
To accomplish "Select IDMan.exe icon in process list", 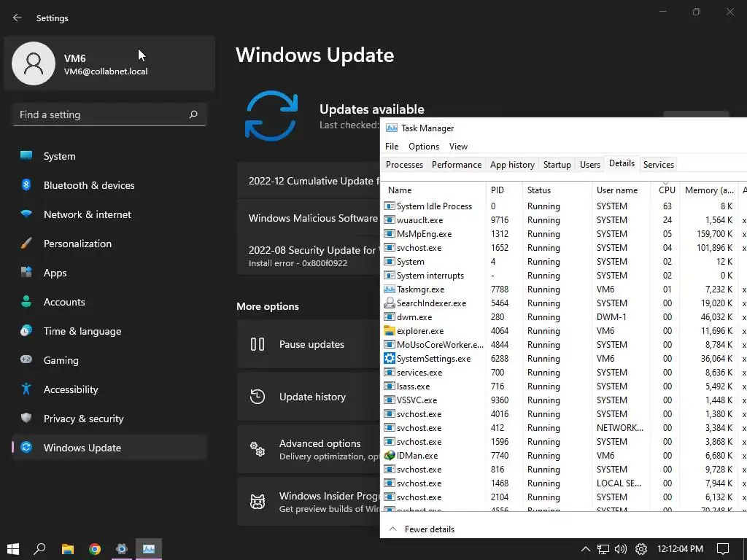I will pos(390,455).
